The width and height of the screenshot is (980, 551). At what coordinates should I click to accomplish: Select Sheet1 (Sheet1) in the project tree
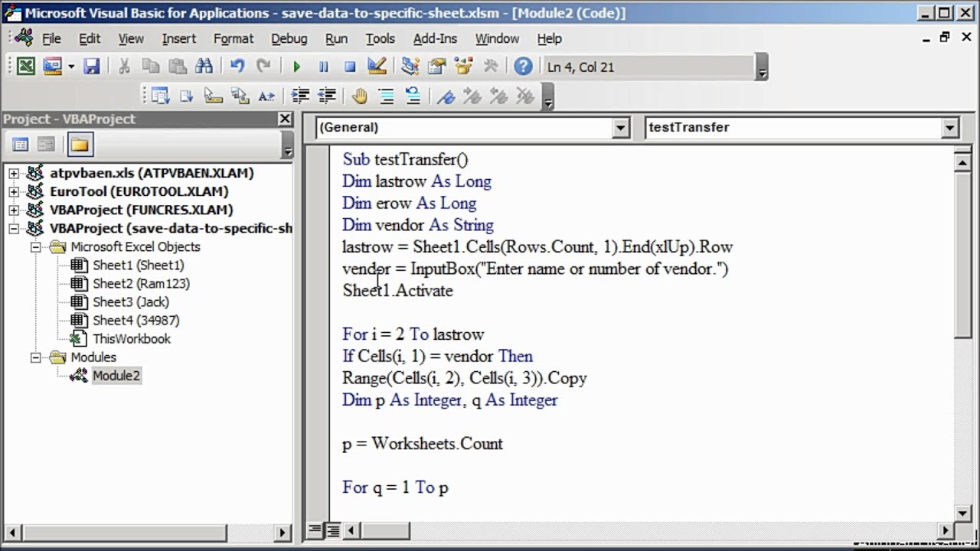[138, 265]
